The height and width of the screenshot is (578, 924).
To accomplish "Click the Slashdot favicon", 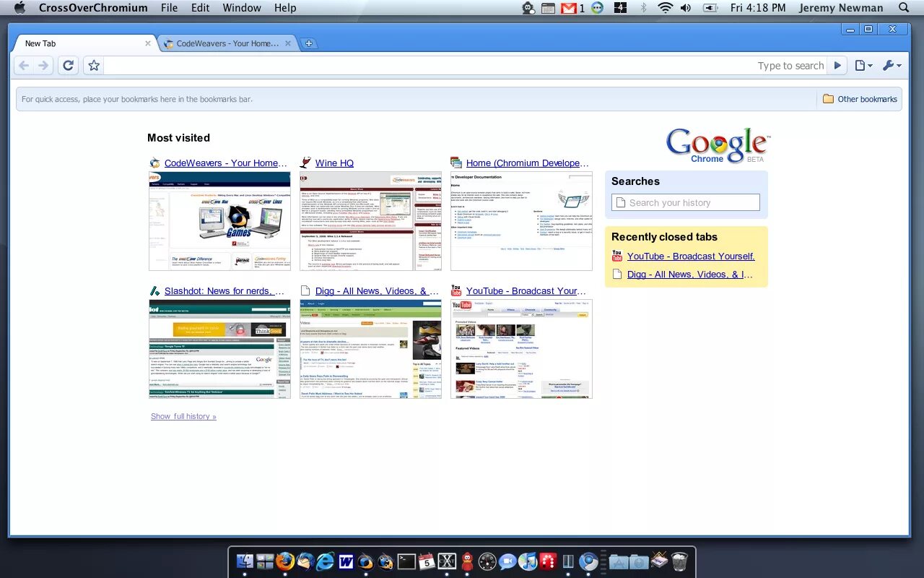I will [x=154, y=290].
